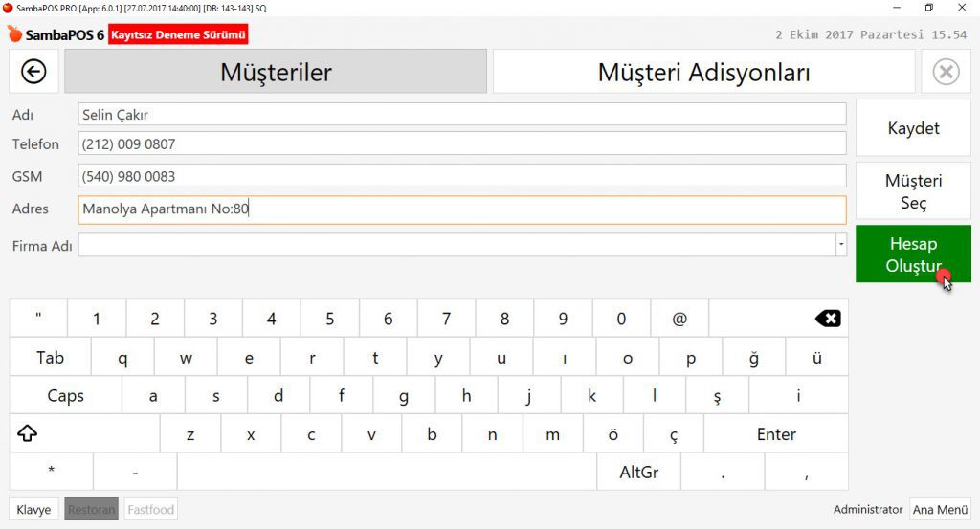Open Ana Menü

tap(940, 510)
